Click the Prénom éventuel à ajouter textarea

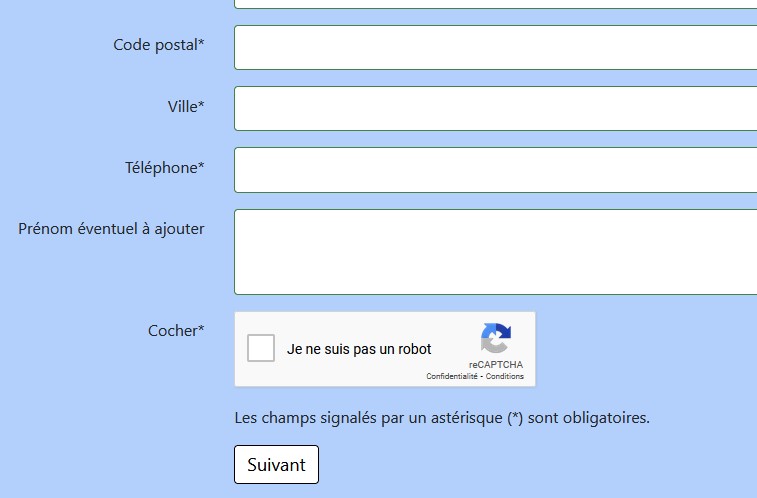coord(495,251)
